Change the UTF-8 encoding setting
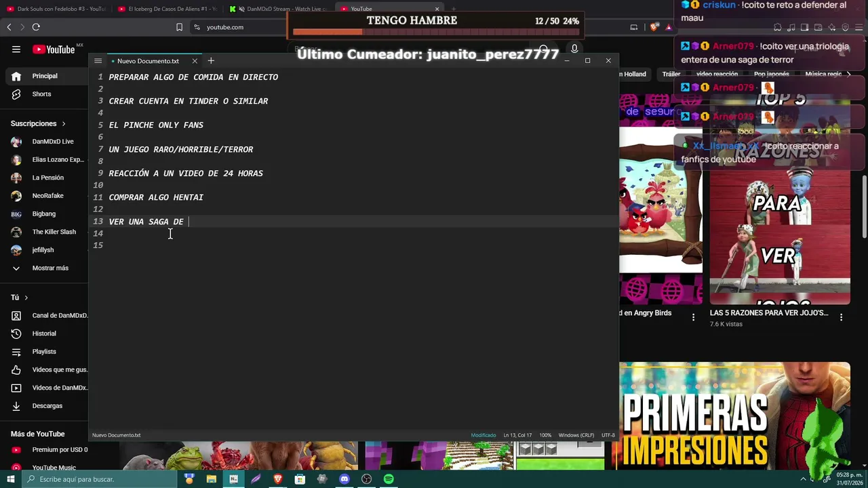 point(608,435)
